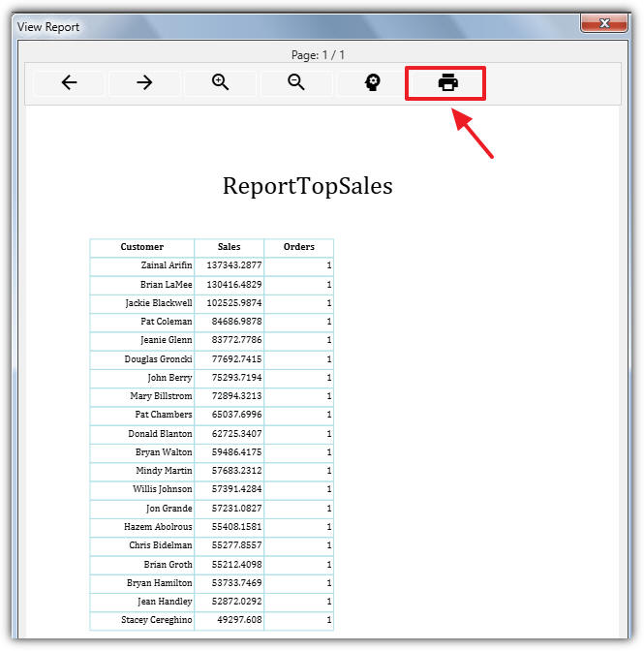Click the sales value 65037.6996
The image size is (644, 651).
pos(236,416)
